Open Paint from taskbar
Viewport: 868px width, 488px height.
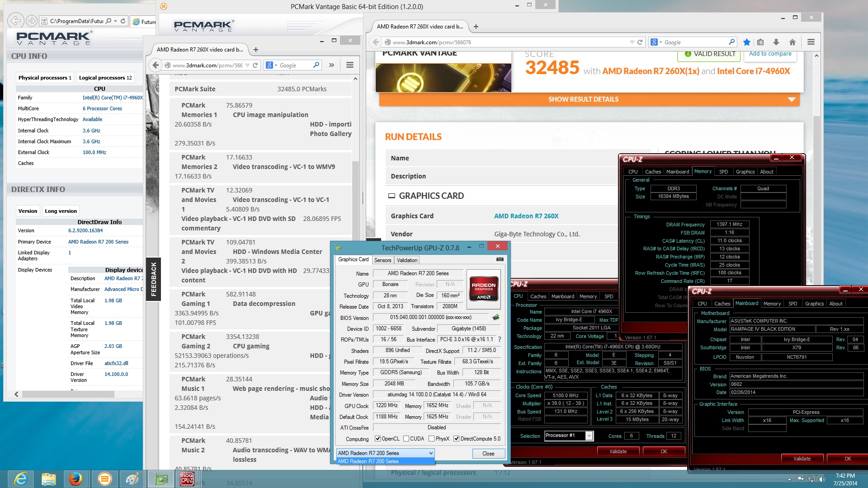pyautogui.click(x=132, y=479)
